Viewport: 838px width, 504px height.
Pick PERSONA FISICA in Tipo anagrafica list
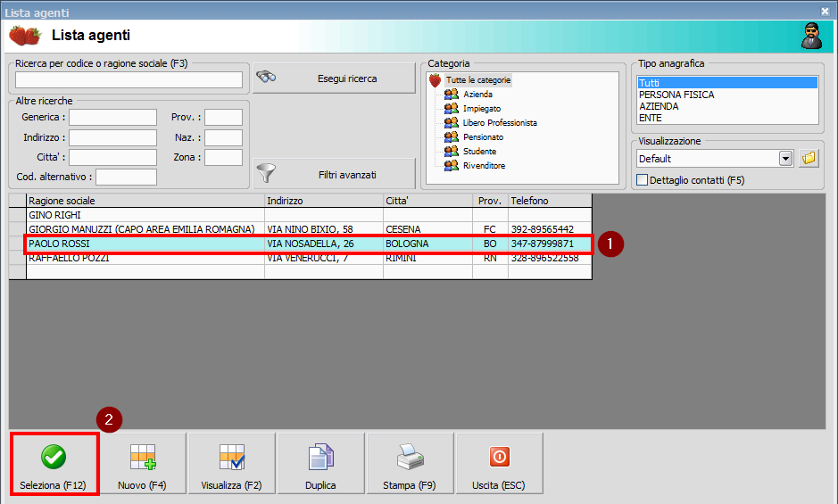(676, 95)
